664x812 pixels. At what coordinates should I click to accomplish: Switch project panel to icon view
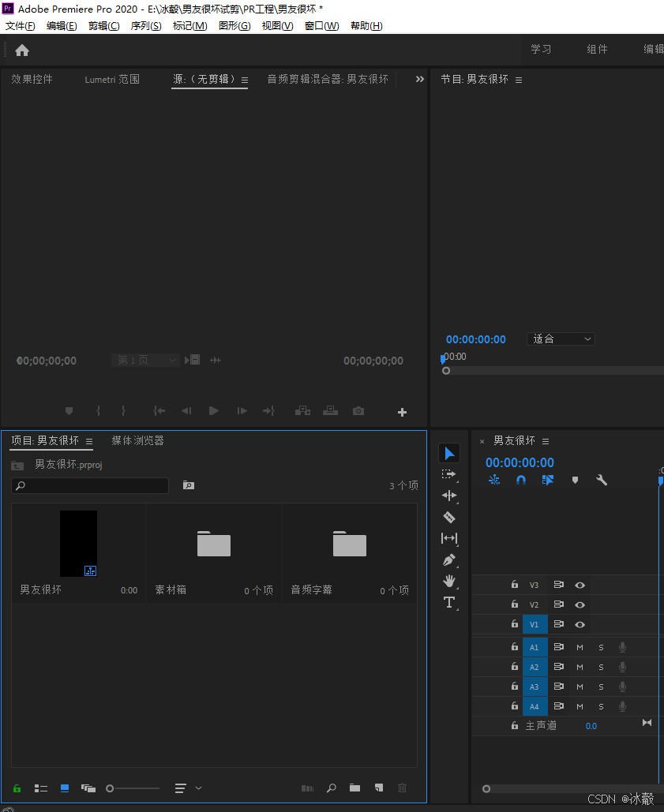coord(65,788)
